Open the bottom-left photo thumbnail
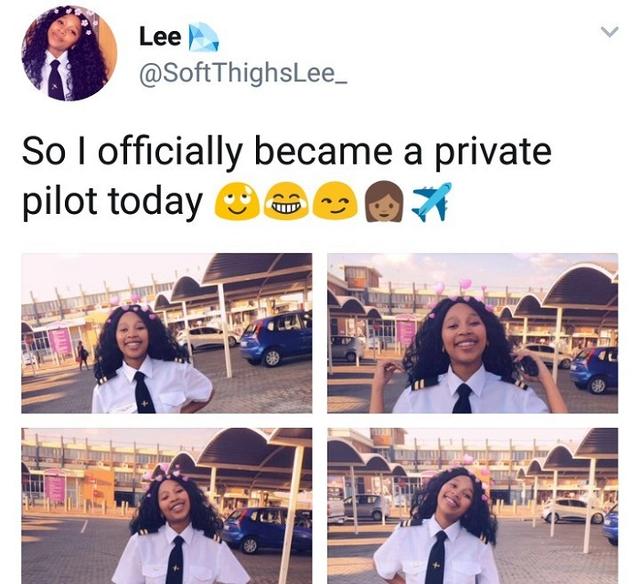This screenshot has height=584, width=640. click(x=167, y=506)
